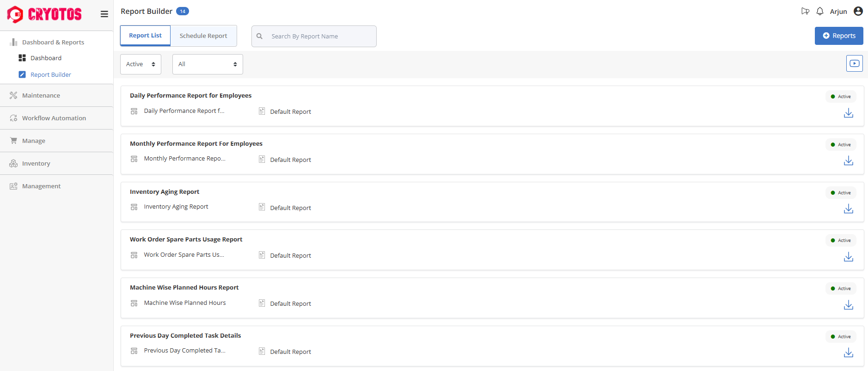Expand the Inventory sidebar section
The image size is (868, 371).
click(56, 163)
